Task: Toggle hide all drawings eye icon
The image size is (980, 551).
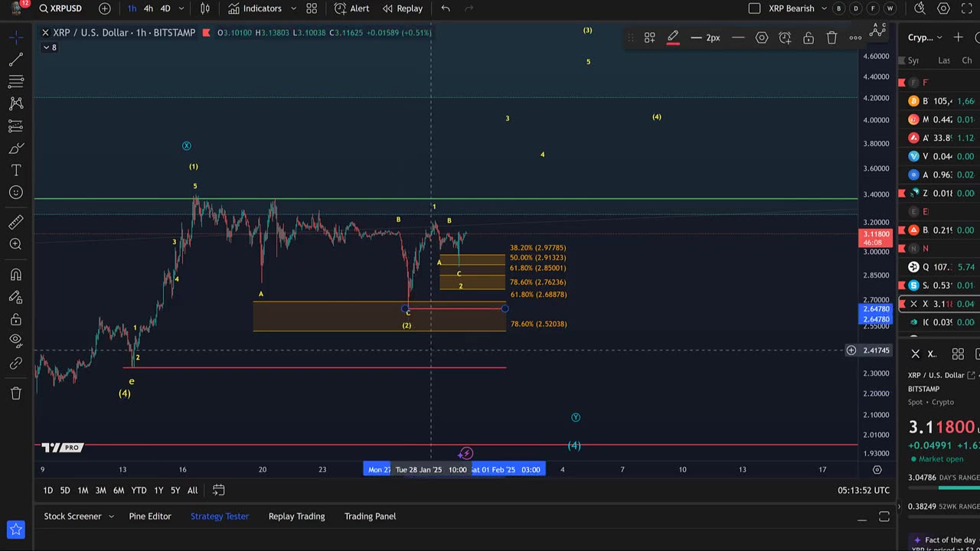Action: tap(15, 341)
